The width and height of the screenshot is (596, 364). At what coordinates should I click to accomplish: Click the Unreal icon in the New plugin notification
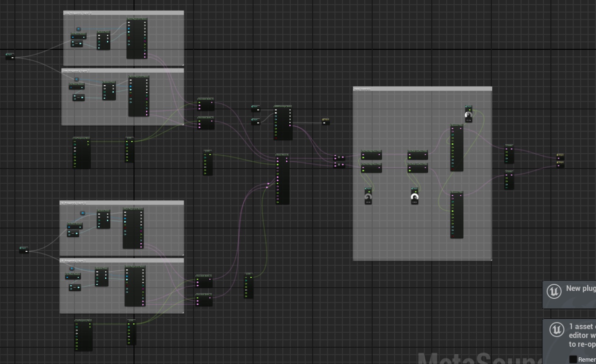pyautogui.click(x=554, y=291)
